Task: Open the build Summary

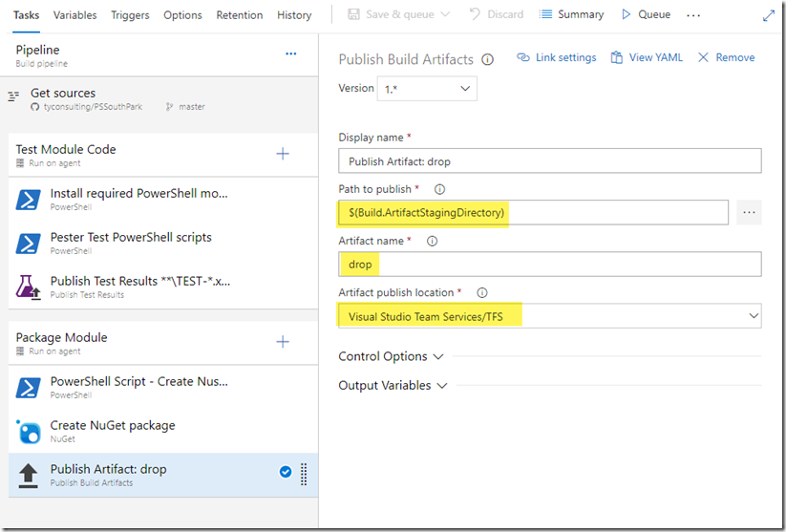Action: point(571,14)
